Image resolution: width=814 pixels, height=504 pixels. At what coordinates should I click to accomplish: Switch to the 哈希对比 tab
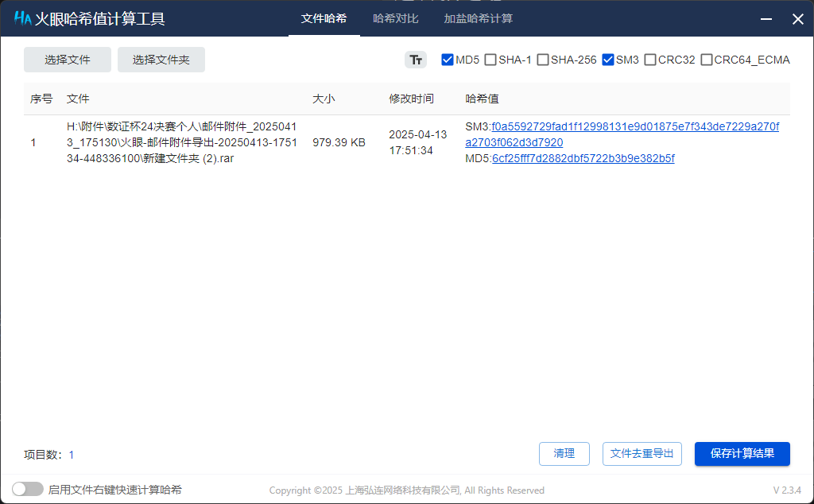[x=395, y=18]
